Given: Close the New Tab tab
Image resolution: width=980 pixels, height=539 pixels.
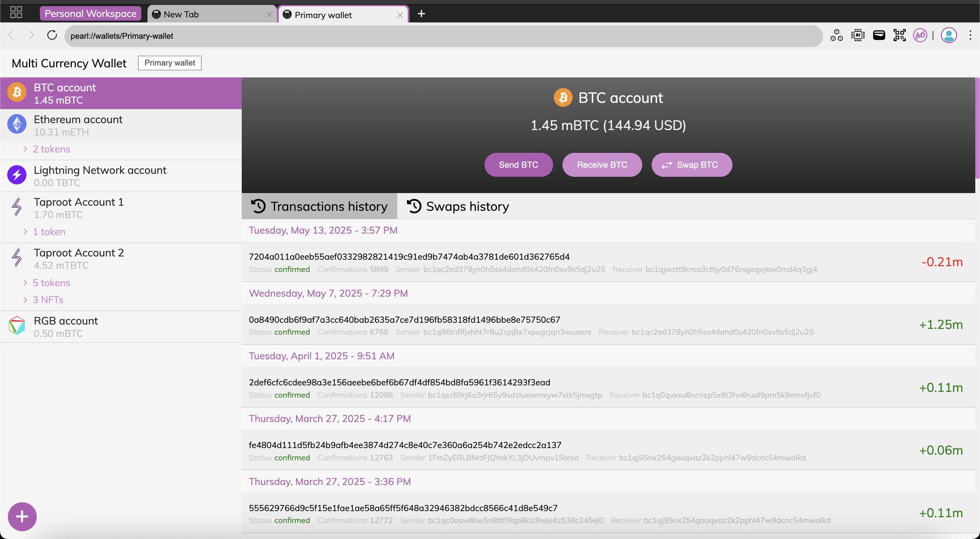Looking at the screenshot, I should [x=269, y=15].
